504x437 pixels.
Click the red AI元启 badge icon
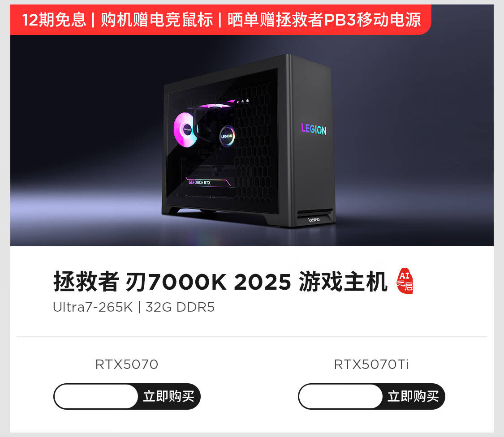[405, 281]
